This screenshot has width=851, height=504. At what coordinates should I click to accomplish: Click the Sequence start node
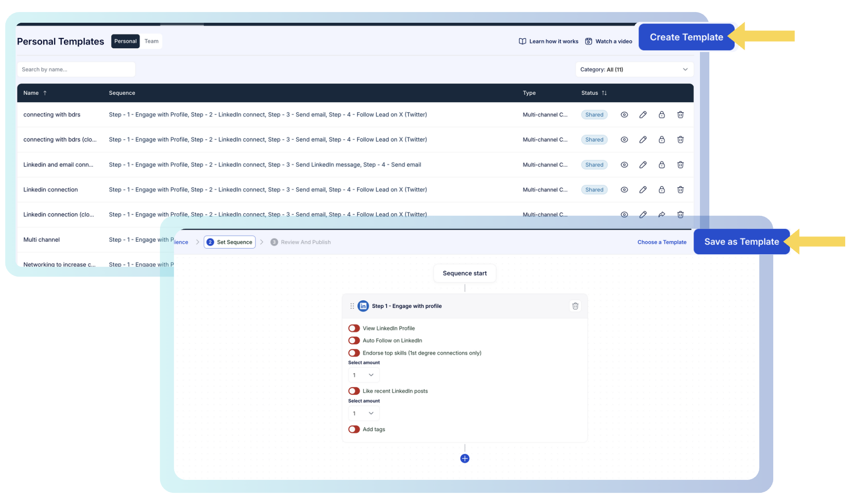(464, 273)
